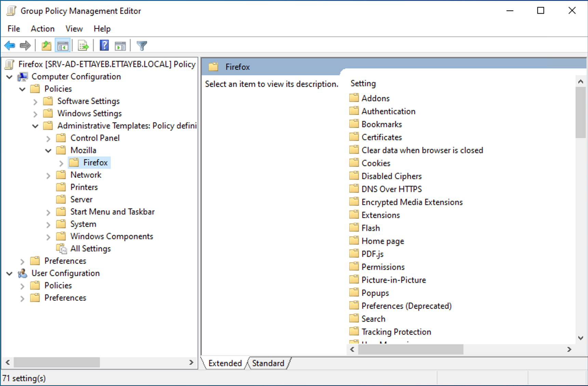Collapse the Administrative Templates node

coord(35,126)
